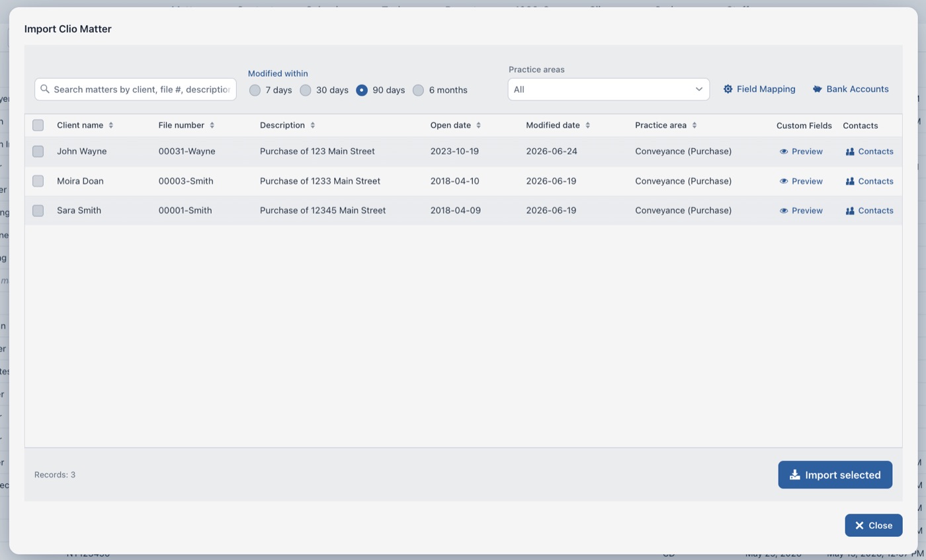
Task: Check the John Wayne row checkbox
Action: [38, 151]
